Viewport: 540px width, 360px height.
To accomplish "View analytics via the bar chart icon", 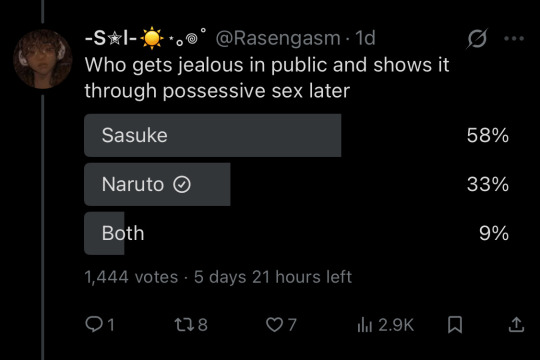I will [x=364, y=325].
